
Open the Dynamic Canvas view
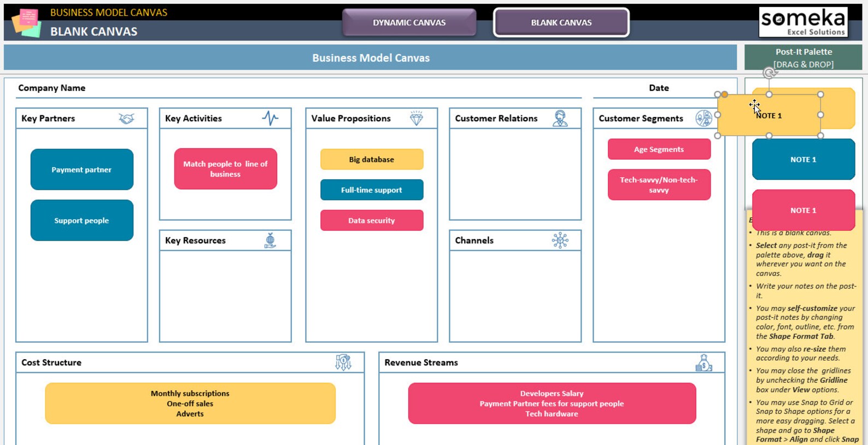pos(409,22)
